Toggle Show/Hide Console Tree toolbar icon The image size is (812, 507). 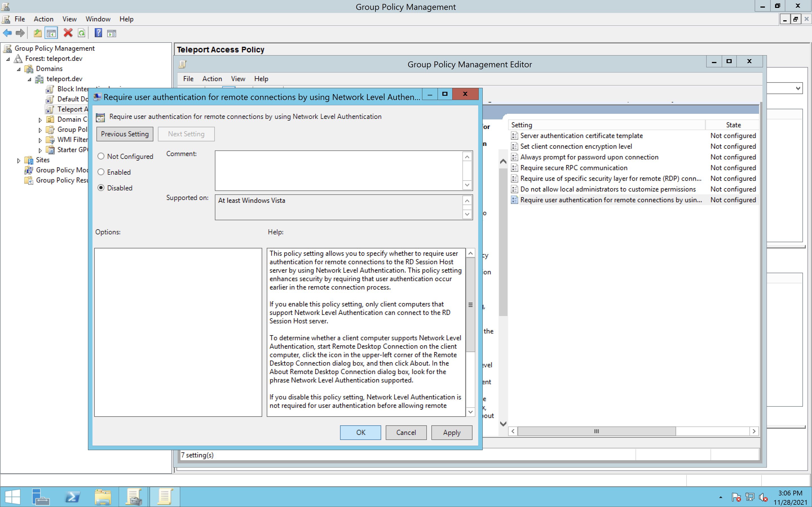[51, 33]
